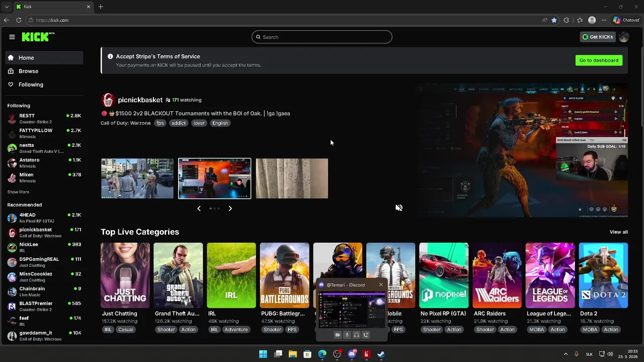The image size is (644, 362).
Task: Toggle headphones deafen in Discord preview
Action: coord(356,335)
